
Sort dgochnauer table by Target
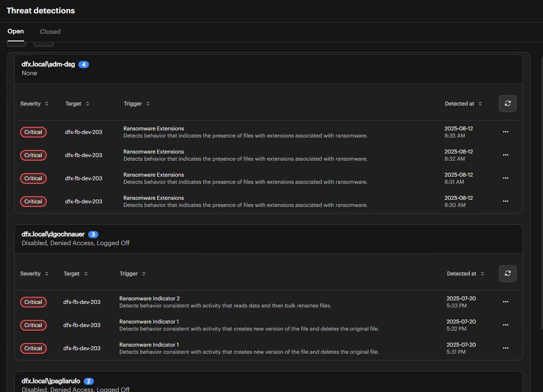pyautogui.click(x=76, y=274)
